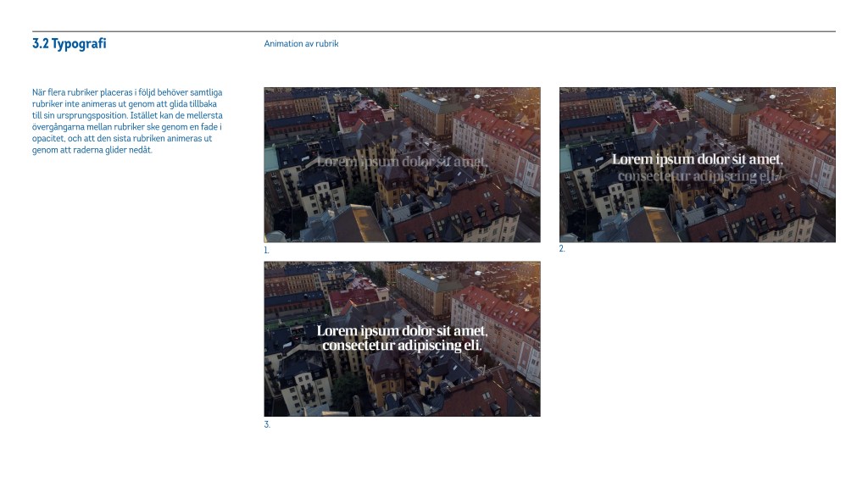Click the caption number "3." below third image
868x487 pixels.
click(x=266, y=425)
